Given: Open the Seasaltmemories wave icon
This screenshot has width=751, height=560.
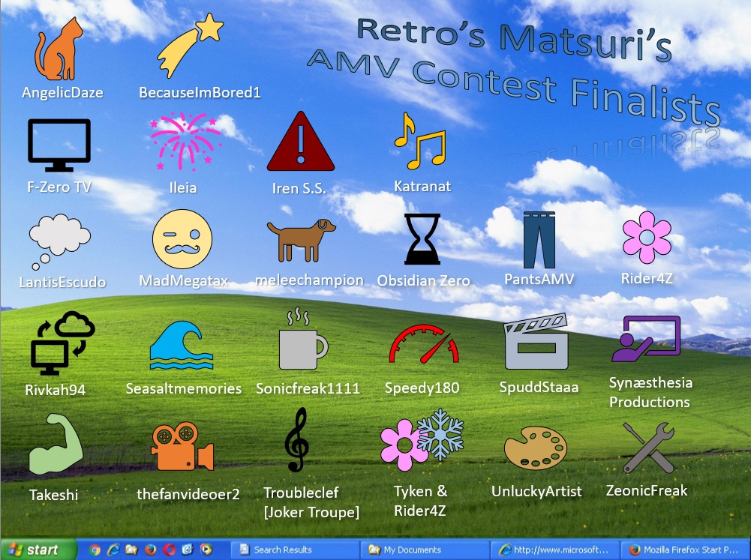Looking at the screenshot, I should [182, 345].
